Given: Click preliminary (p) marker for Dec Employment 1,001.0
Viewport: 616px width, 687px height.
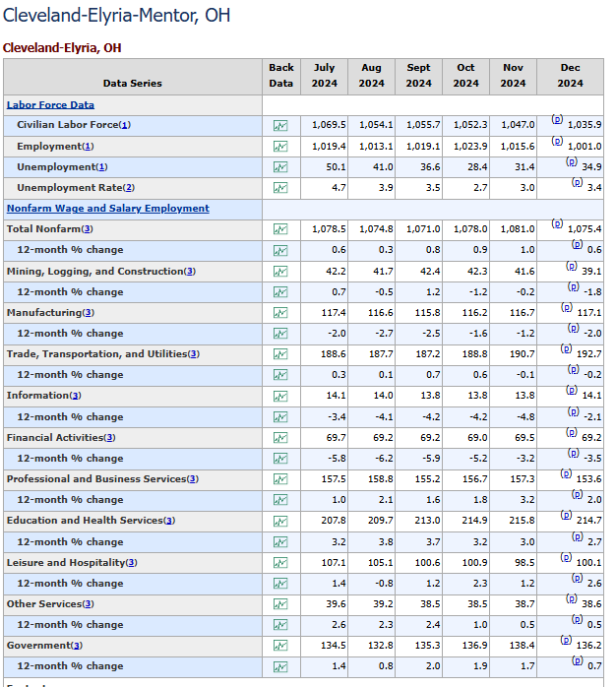Looking at the screenshot, I should tap(557, 141).
